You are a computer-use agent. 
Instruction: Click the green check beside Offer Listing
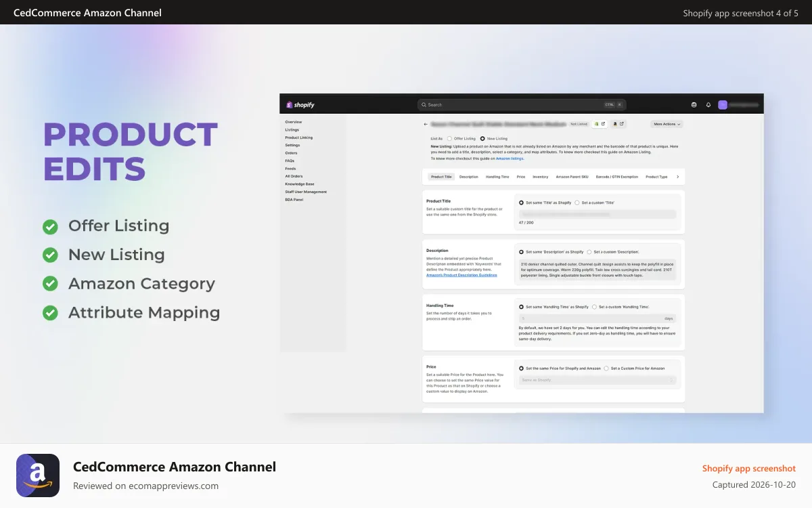pos(50,226)
